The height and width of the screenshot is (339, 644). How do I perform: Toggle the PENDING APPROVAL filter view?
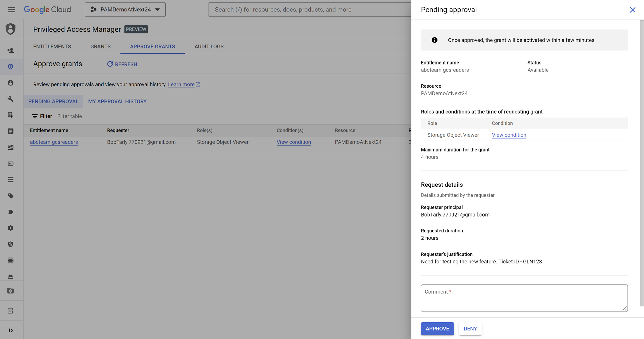(53, 101)
